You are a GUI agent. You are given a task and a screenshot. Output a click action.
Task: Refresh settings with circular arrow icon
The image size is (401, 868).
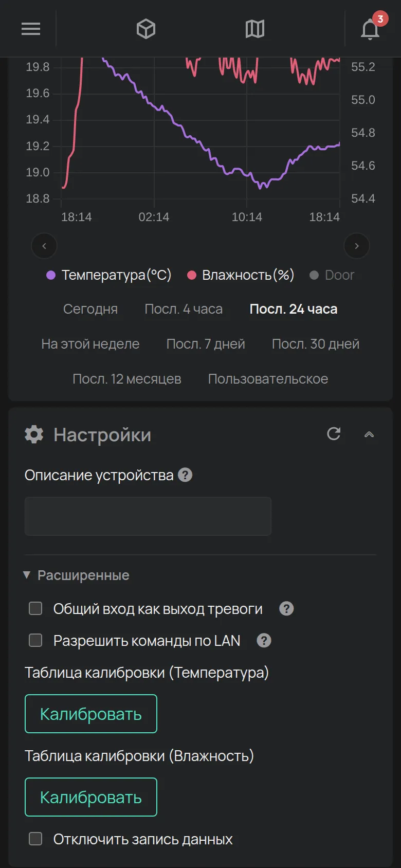pyautogui.click(x=334, y=433)
